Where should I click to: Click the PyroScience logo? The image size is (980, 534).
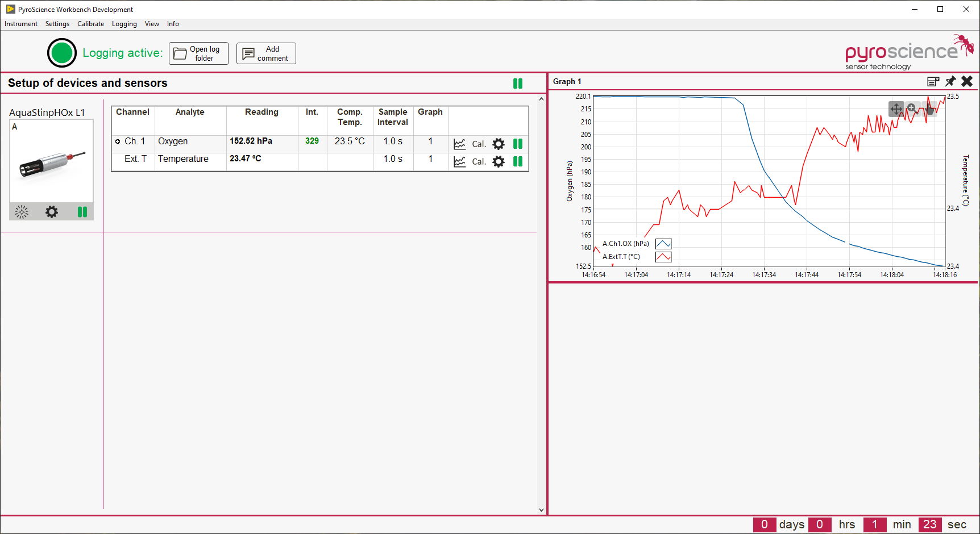click(910, 52)
